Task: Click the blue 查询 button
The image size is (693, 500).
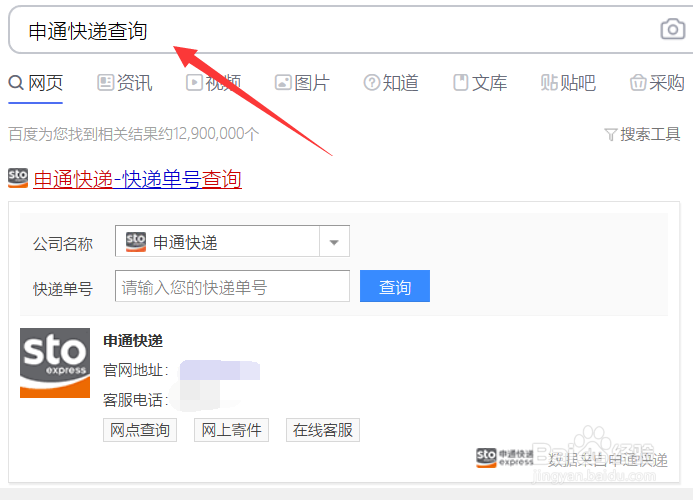Action: point(395,286)
